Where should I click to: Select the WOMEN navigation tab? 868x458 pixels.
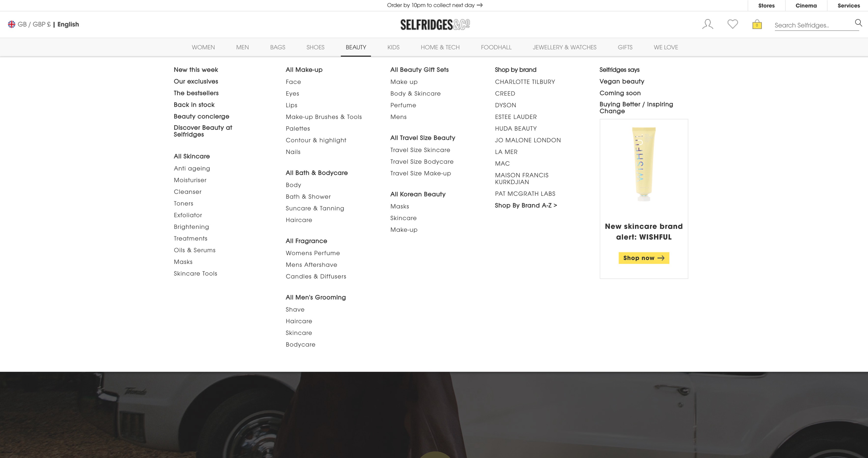[x=203, y=47]
